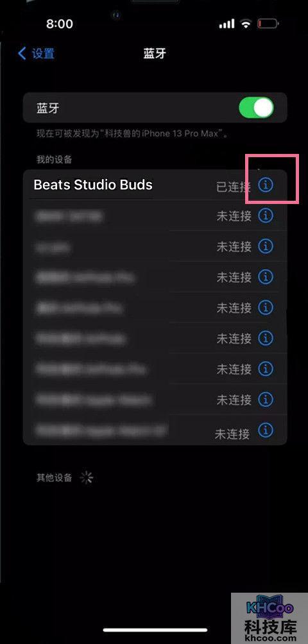Tap info icon of eighth listed device
This screenshot has height=644, width=308.
coord(266,399)
